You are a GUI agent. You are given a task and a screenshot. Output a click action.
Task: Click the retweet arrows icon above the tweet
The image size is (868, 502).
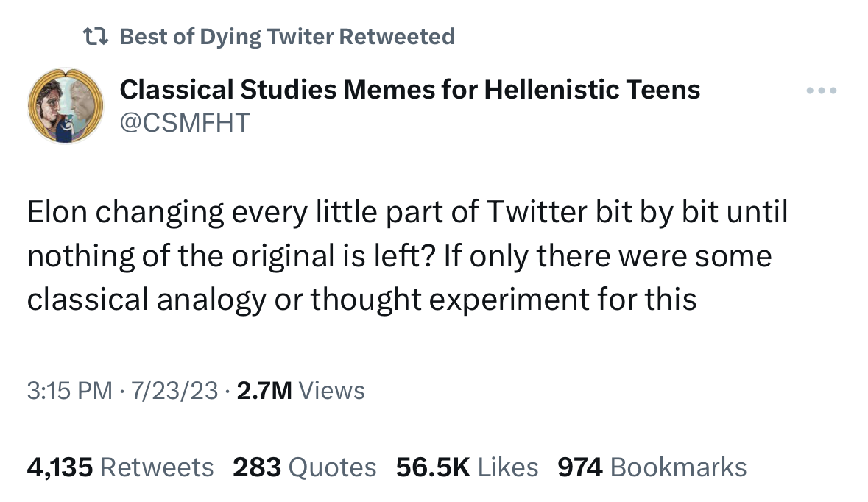tap(96, 36)
